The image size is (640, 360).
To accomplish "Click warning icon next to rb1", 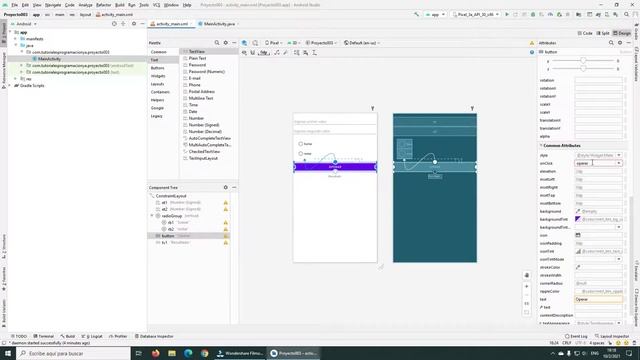I will (x=225, y=222).
